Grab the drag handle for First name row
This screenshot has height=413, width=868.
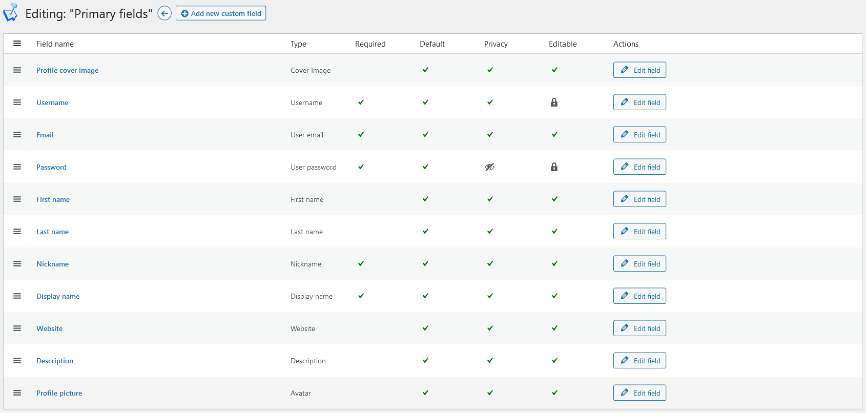[x=17, y=199]
